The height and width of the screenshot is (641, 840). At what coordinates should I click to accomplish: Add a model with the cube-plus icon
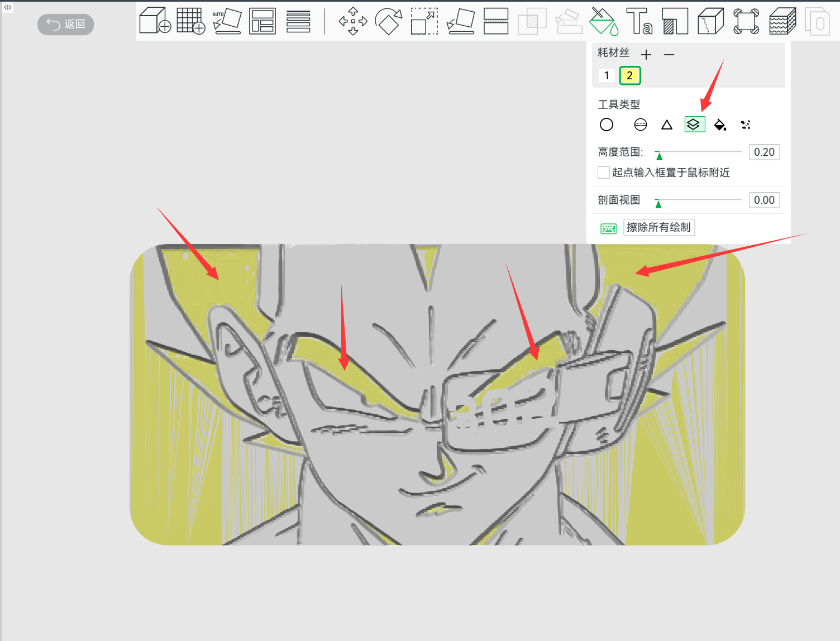[x=155, y=21]
